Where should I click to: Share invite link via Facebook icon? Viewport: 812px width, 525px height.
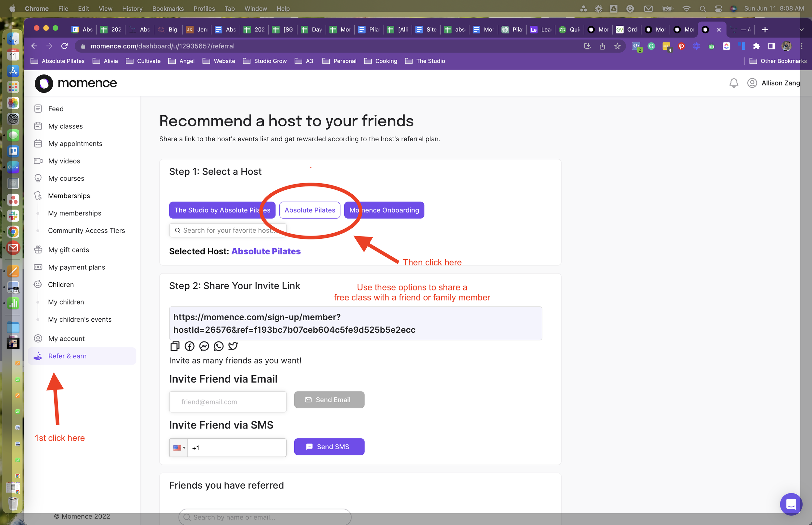pyautogui.click(x=189, y=346)
